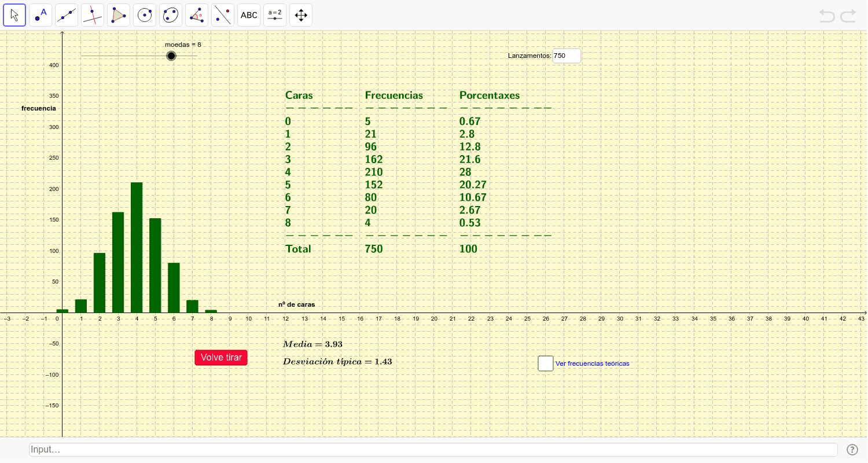The height and width of the screenshot is (463, 868).
Task: Redo the last action
Action: point(848,16)
